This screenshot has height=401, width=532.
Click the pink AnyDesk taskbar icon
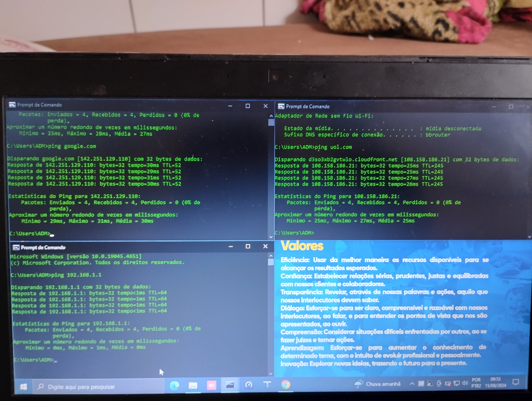211,385
